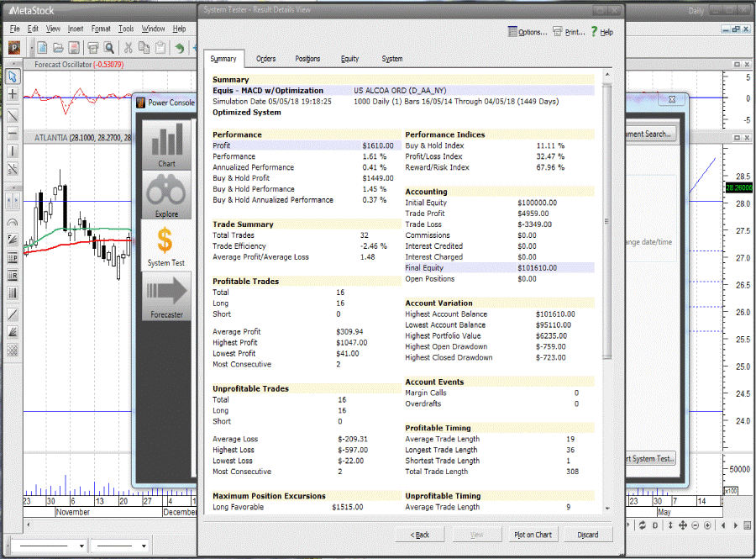Select the arc drawing tool
756x559 pixels.
(x=13, y=222)
